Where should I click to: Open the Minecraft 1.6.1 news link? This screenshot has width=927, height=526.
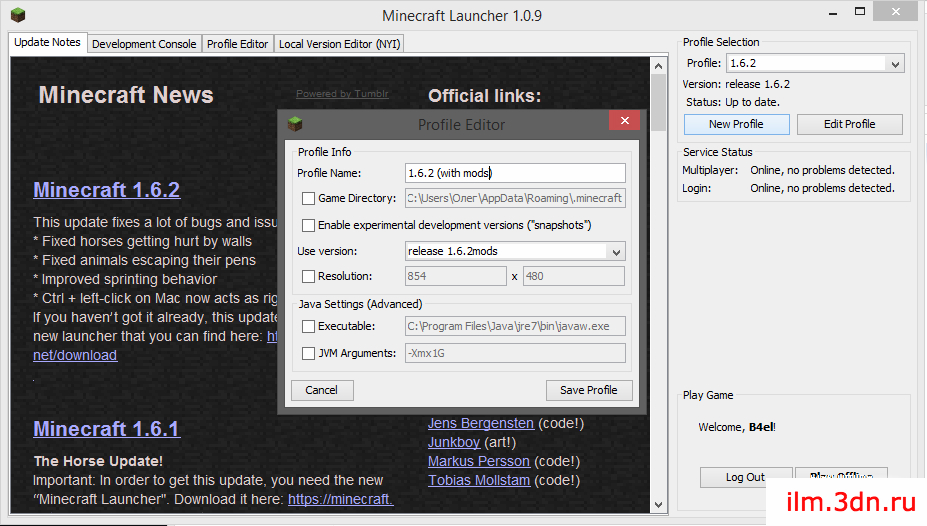(x=106, y=428)
